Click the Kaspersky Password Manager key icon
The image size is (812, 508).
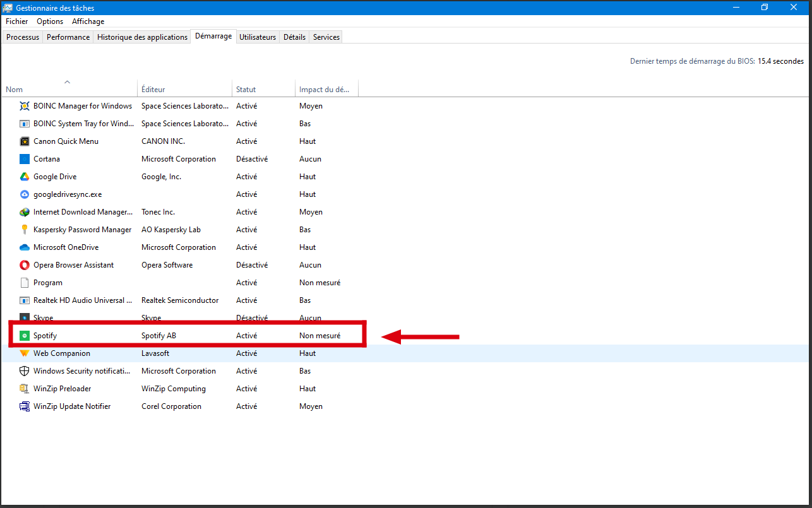tap(25, 230)
